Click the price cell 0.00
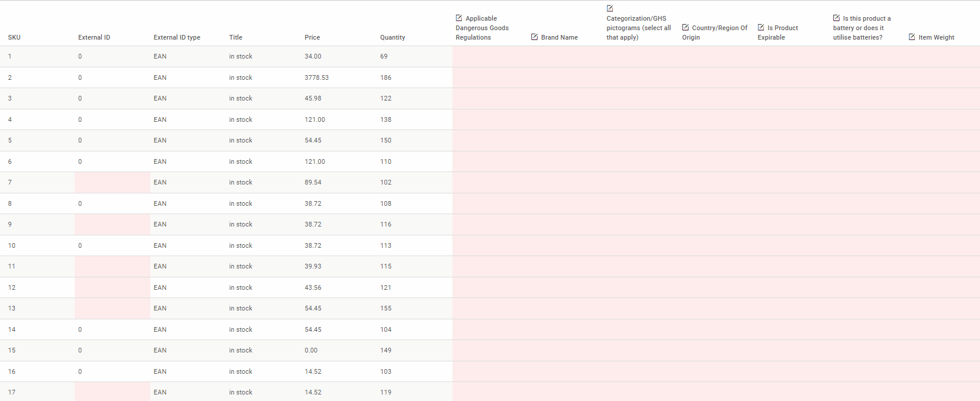 click(311, 350)
